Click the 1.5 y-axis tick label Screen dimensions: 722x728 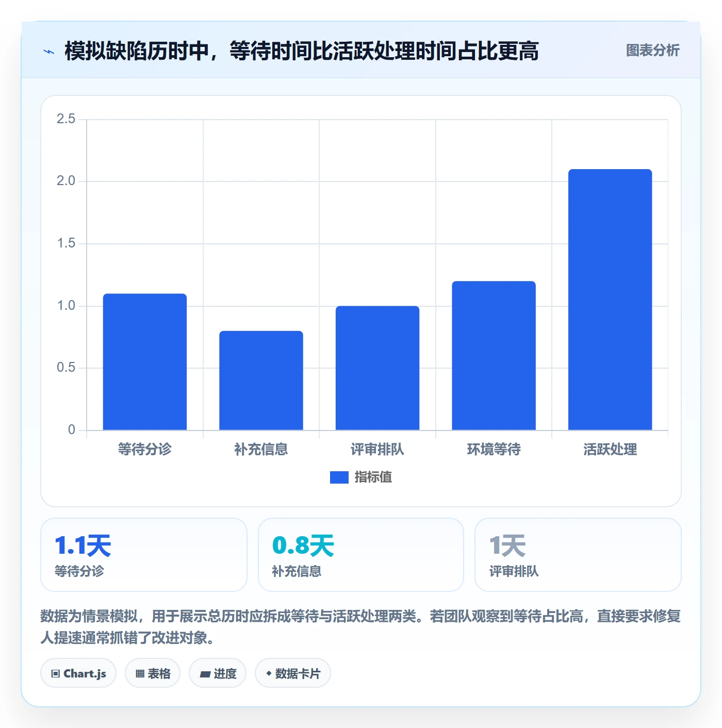(66, 243)
